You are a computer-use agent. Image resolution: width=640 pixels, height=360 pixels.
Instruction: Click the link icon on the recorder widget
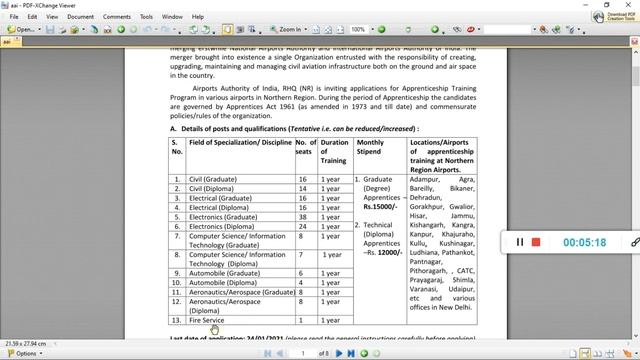click(x=635, y=242)
